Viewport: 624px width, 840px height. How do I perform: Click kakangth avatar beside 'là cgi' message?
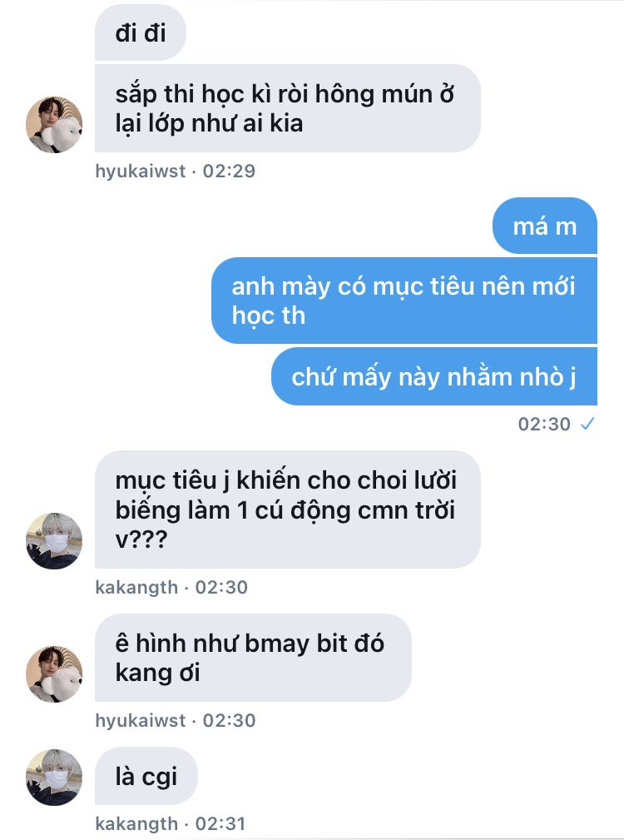pyautogui.click(x=54, y=777)
